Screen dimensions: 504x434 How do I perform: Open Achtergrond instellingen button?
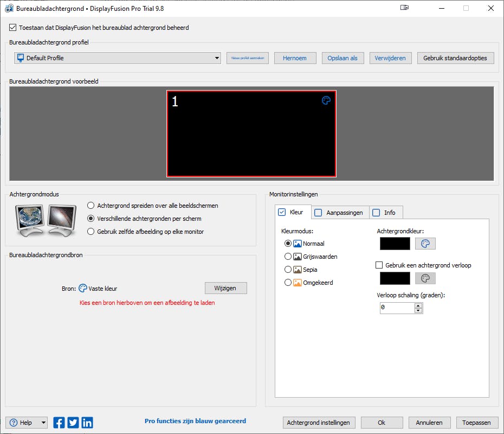click(319, 423)
